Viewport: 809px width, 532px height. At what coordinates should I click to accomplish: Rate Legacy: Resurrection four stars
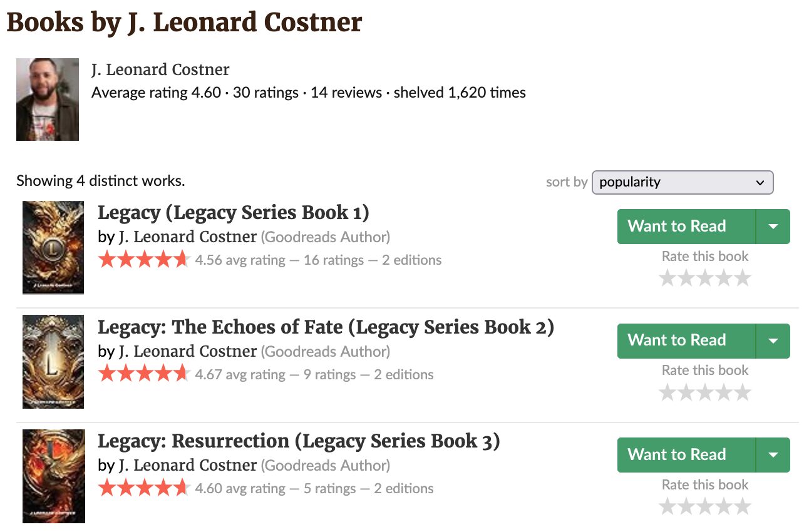pyautogui.click(x=724, y=506)
